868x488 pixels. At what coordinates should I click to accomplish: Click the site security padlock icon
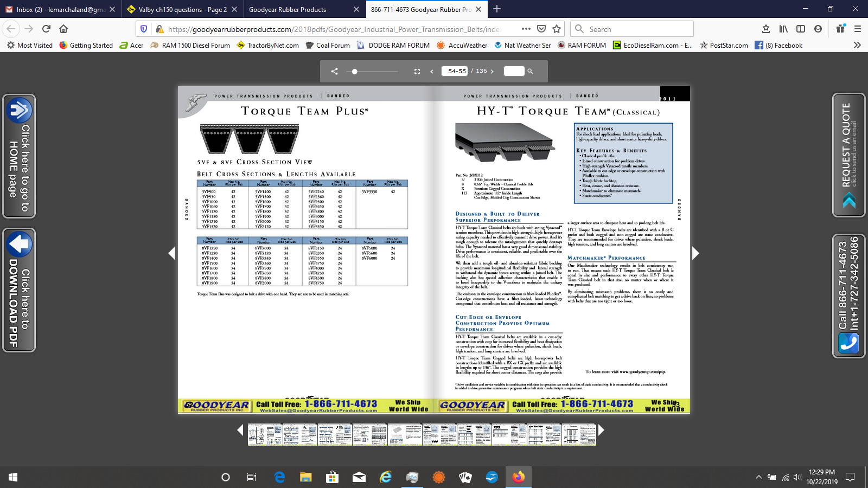pyautogui.click(x=159, y=29)
